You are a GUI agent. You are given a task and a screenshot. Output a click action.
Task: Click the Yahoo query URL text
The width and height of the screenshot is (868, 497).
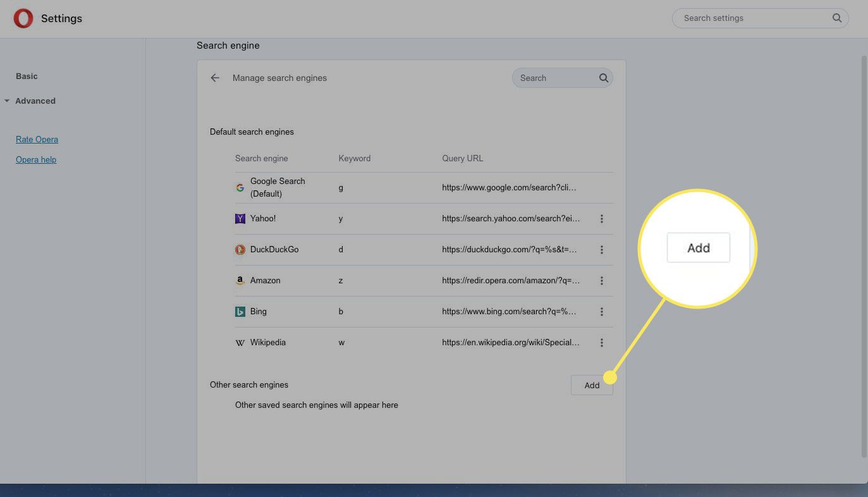point(511,218)
